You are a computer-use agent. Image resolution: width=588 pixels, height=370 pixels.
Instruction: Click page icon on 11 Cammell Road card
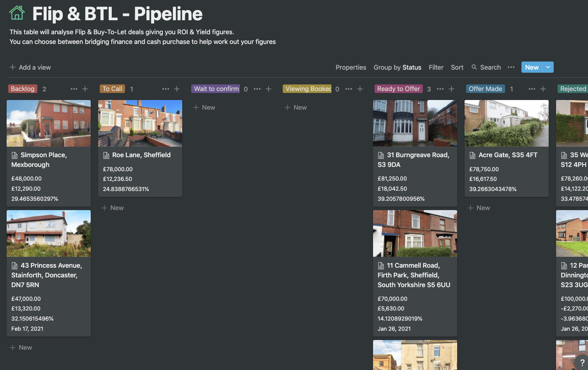381,266
